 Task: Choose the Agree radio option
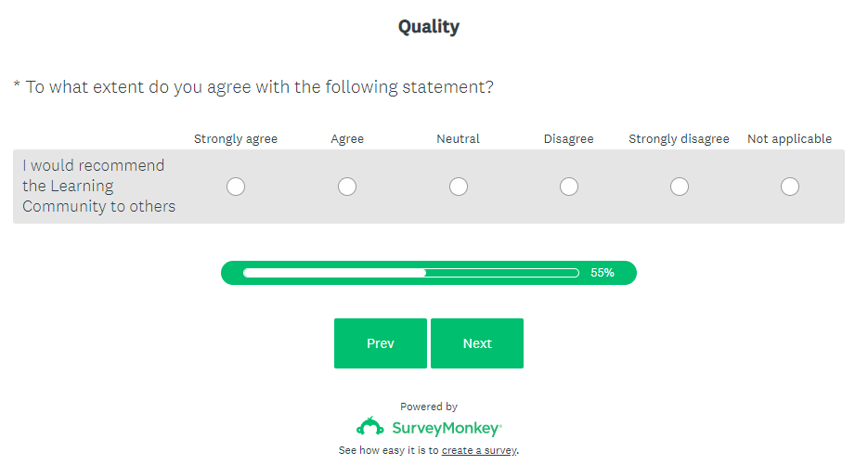pos(347,187)
